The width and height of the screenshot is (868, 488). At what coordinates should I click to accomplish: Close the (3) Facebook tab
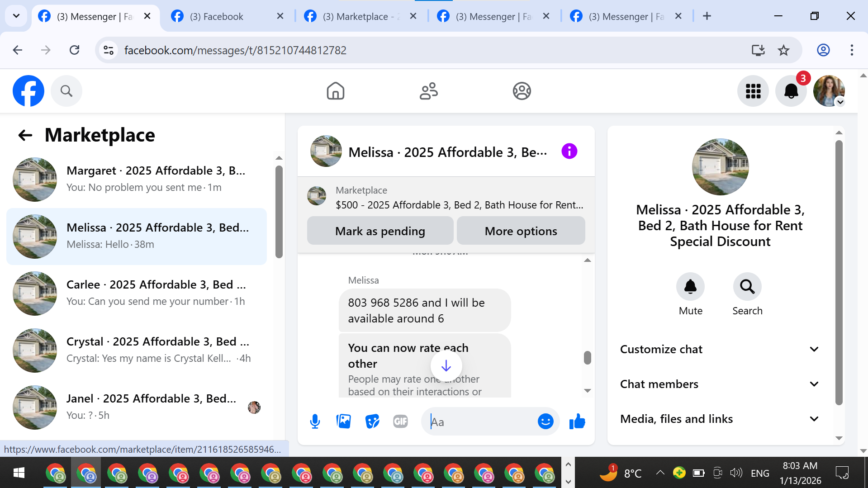click(280, 16)
